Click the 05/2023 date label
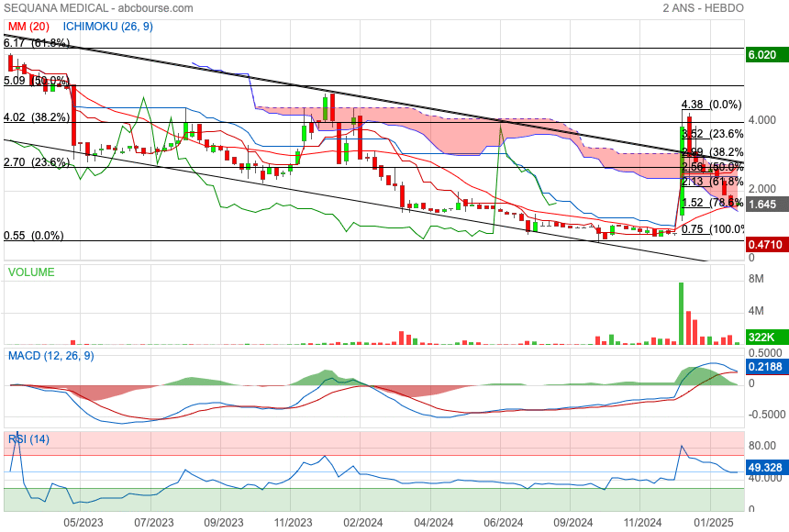789x532 pixels. 83,523
